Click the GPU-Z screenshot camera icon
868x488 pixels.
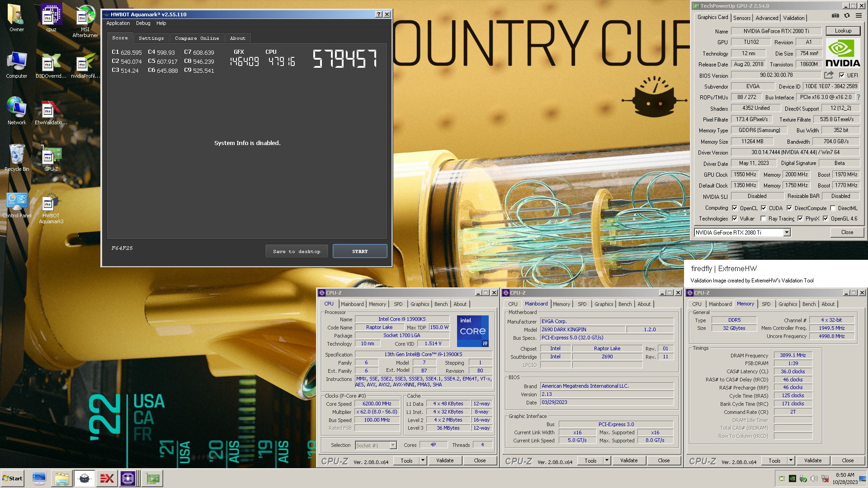(x=835, y=16)
